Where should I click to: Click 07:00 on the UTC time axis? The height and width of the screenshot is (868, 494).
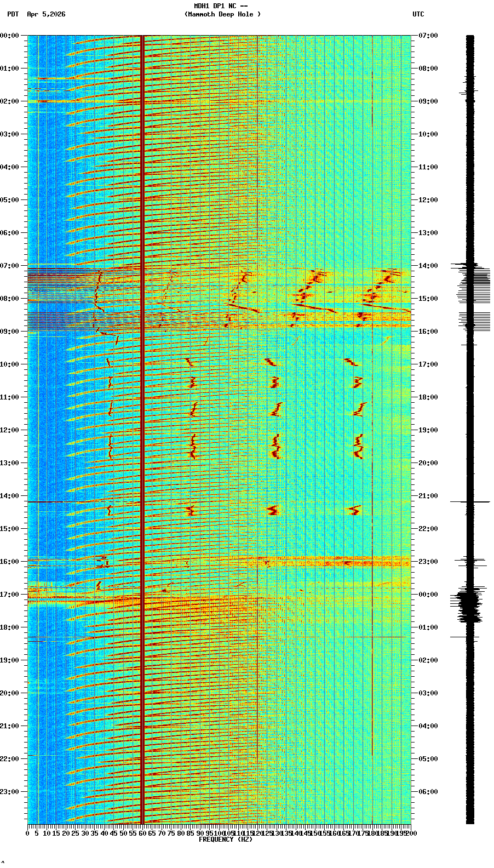(428, 36)
